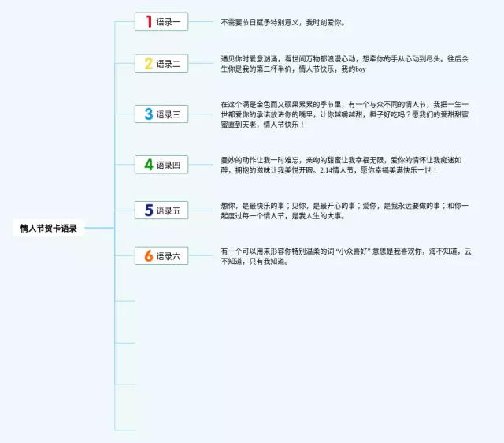This screenshot has height=443, width=504.
Task: Select the root node 情人节贺卡语录
Action: coord(49,229)
